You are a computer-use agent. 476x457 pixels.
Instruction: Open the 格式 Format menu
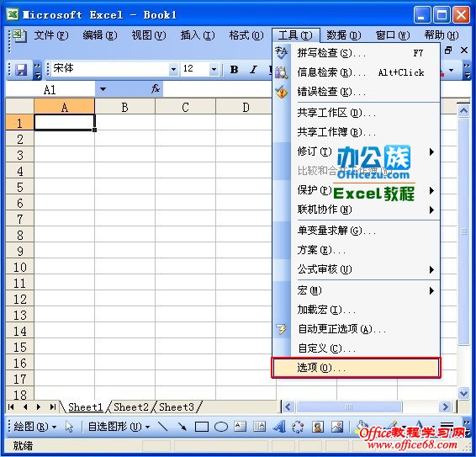246,35
